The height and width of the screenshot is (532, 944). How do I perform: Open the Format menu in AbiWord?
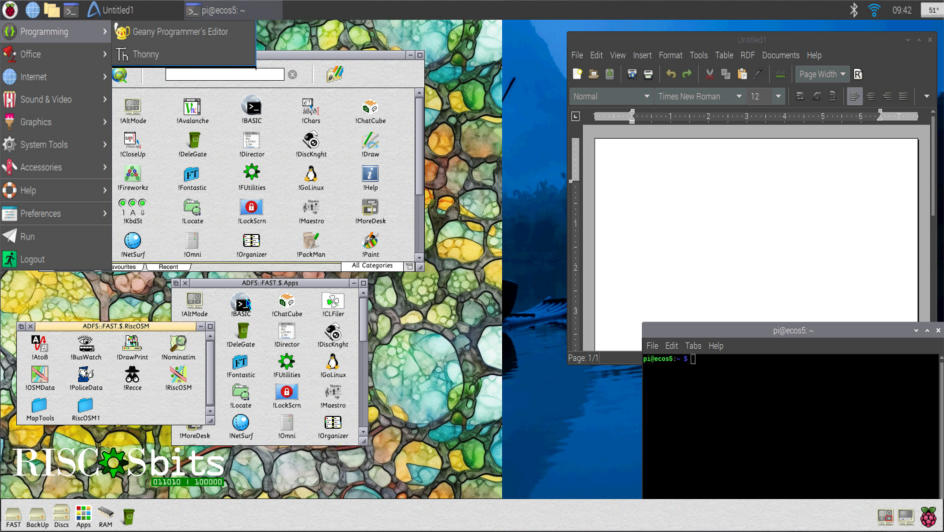pos(670,55)
